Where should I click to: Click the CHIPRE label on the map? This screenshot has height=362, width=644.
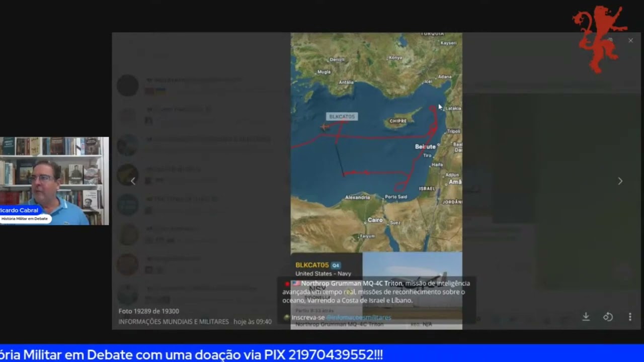coord(398,121)
